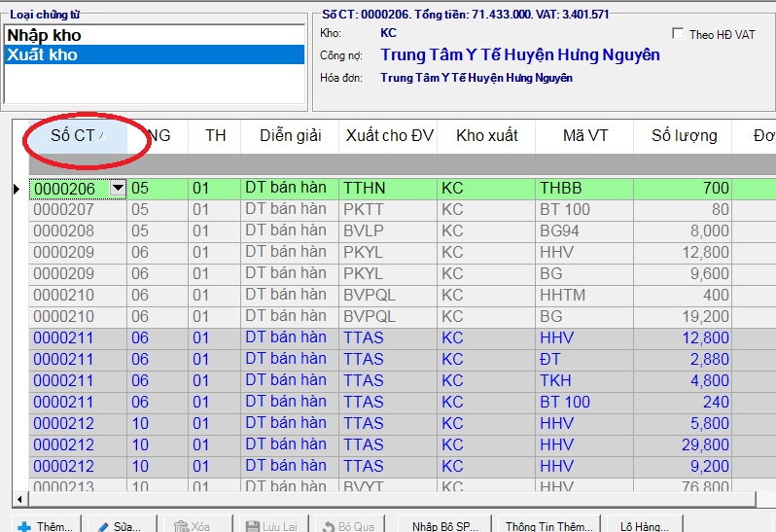Select 'Nhập kho' document type
776x532 pixels.
click(155, 35)
